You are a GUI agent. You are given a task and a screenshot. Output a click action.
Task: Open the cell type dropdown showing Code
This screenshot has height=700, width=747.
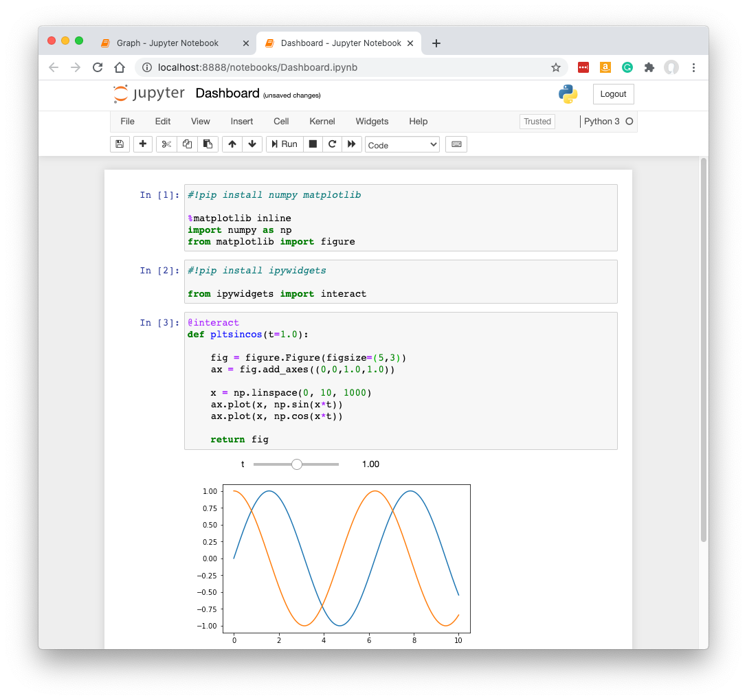[402, 144]
